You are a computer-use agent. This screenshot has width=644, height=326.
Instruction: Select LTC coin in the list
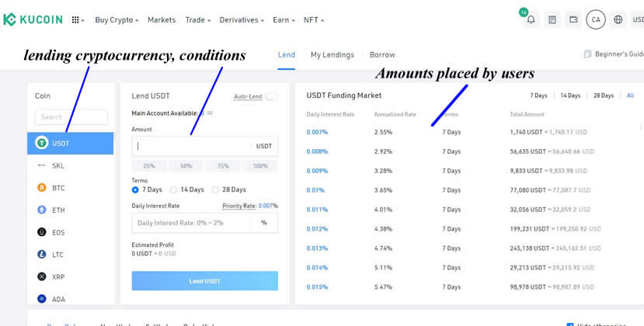pos(70,255)
